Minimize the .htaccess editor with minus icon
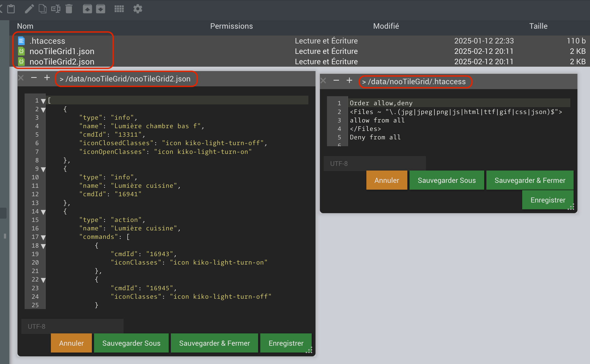 click(x=336, y=80)
